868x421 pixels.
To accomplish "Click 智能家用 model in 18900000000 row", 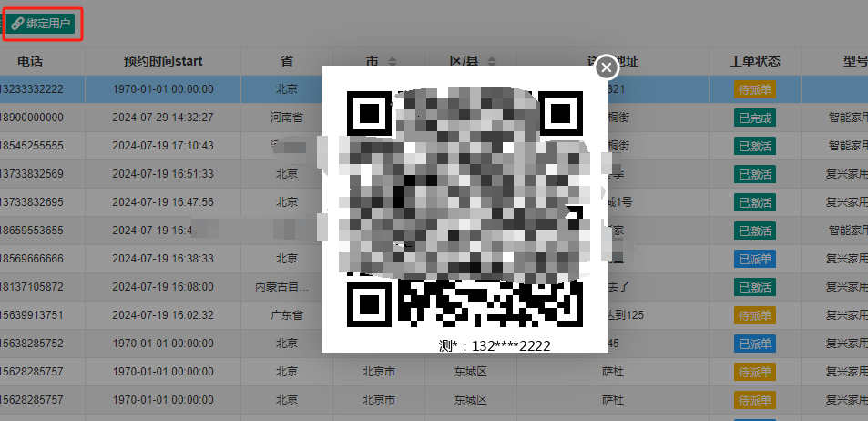I will [x=848, y=118].
